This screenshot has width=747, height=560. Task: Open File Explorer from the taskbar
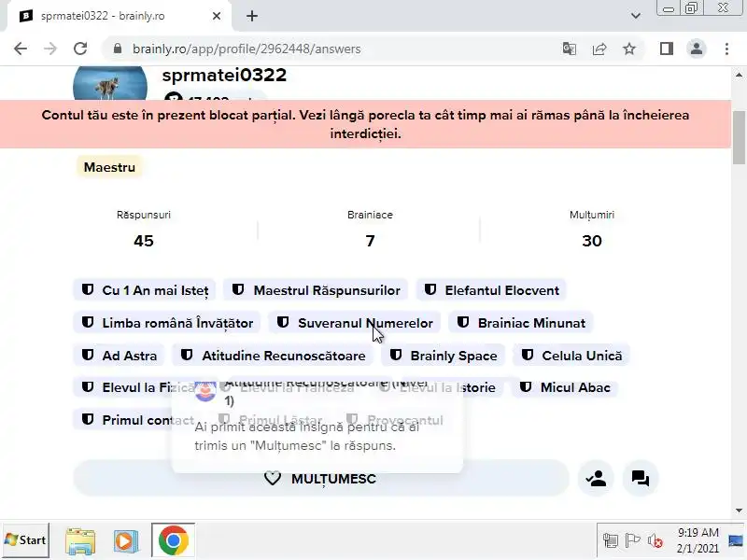[x=80, y=541]
